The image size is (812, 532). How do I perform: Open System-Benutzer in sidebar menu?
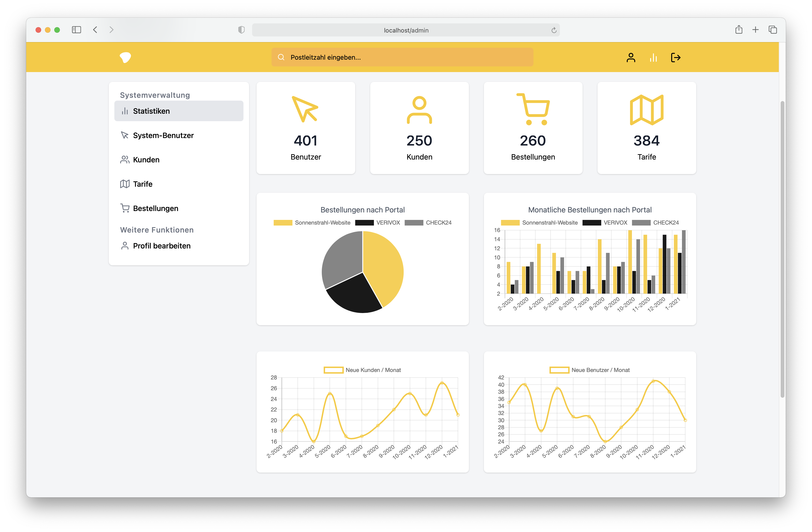click(163, 135)
